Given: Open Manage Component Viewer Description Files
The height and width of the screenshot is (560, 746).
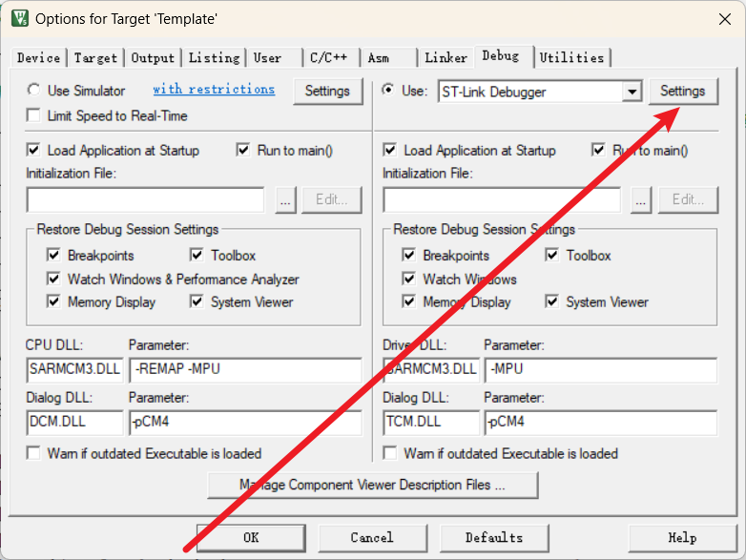Looking at the screenshot, I should [373, 486].
